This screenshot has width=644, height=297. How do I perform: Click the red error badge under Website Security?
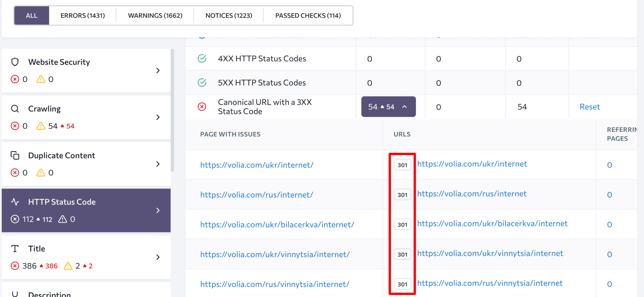point(15,79)
